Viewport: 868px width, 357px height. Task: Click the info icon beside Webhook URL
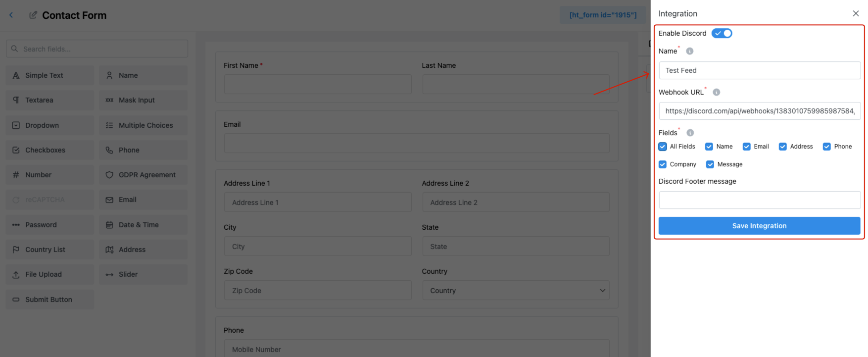point(716,92)
